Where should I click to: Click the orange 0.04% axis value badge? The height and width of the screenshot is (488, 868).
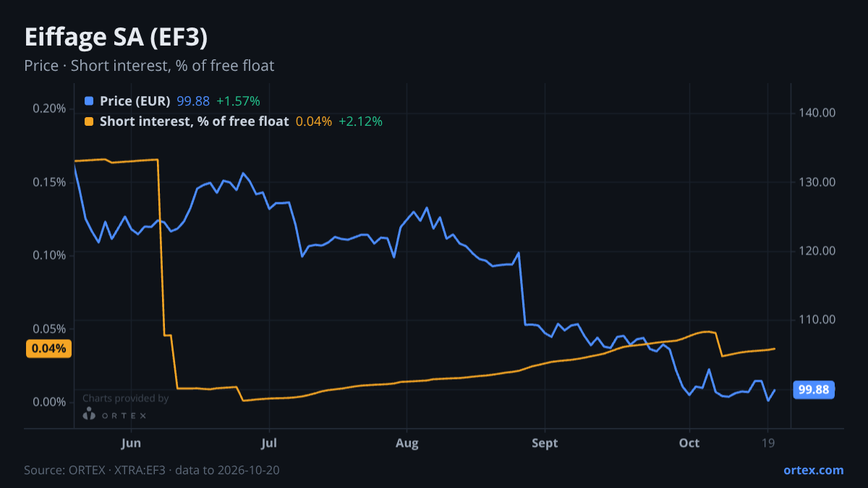pyautogui.click(x=49, y=348)
